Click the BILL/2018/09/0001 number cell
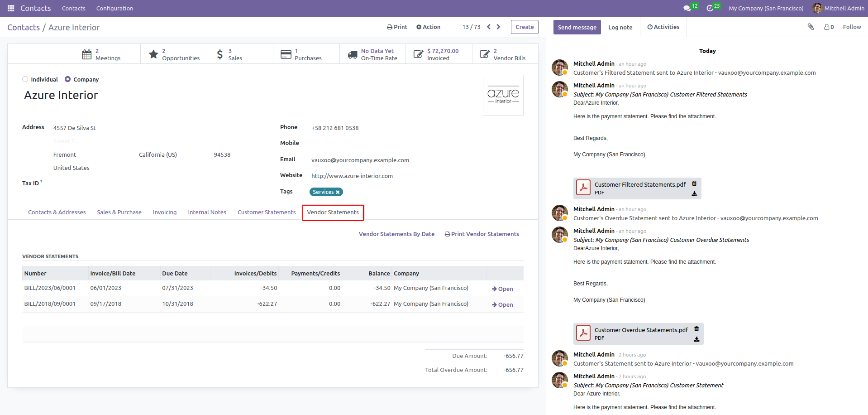868x415 pixels. click(50, 304)
